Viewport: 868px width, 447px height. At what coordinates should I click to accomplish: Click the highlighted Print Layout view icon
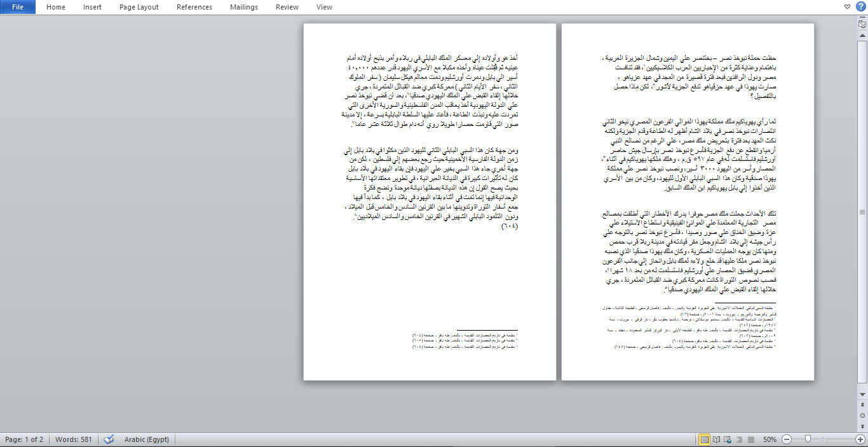pos(705,439)
